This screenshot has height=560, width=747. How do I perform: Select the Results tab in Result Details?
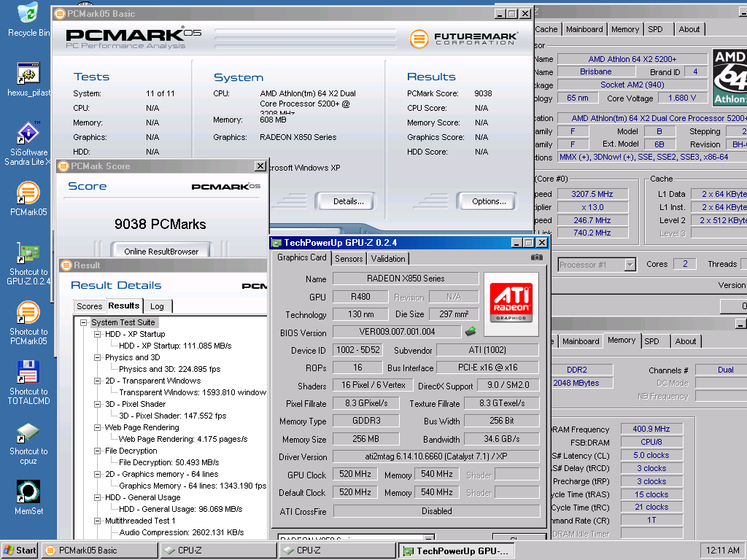click(x=124, y=306)
